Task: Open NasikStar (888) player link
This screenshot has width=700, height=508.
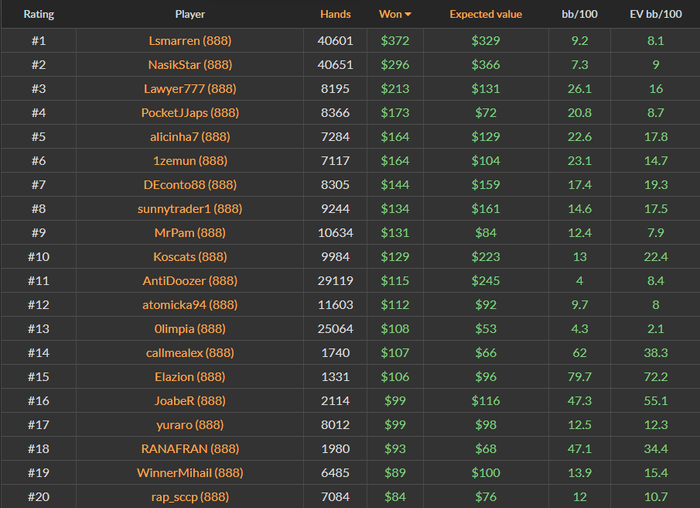Action: click(190, 65)
